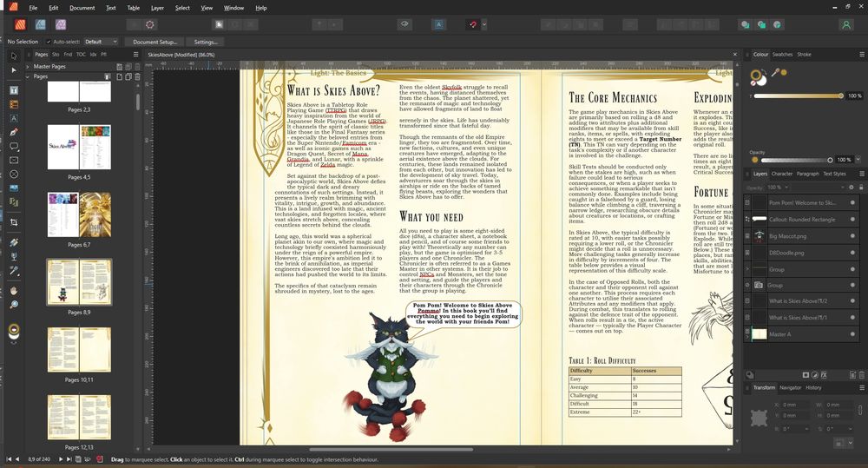Select the Zoom tool
This screenshot has height=468, width=868.
click(x=14, y=305)
